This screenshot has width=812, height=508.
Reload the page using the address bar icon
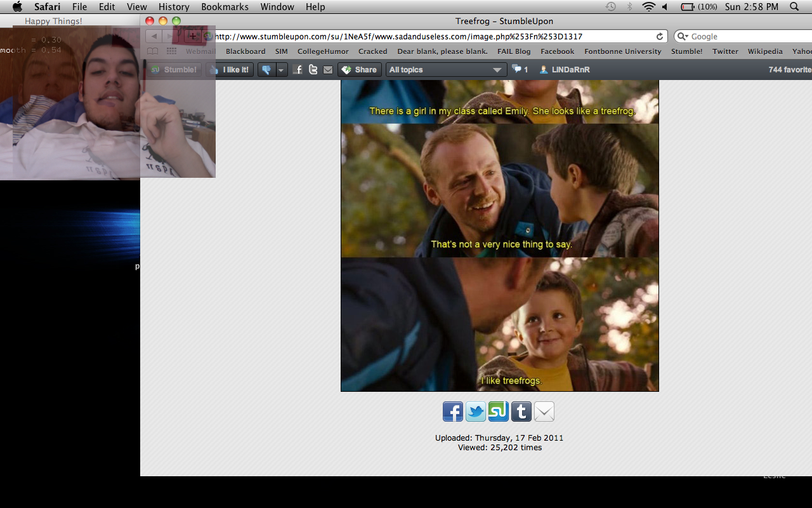pyautogui.click(x=660, y=37)
